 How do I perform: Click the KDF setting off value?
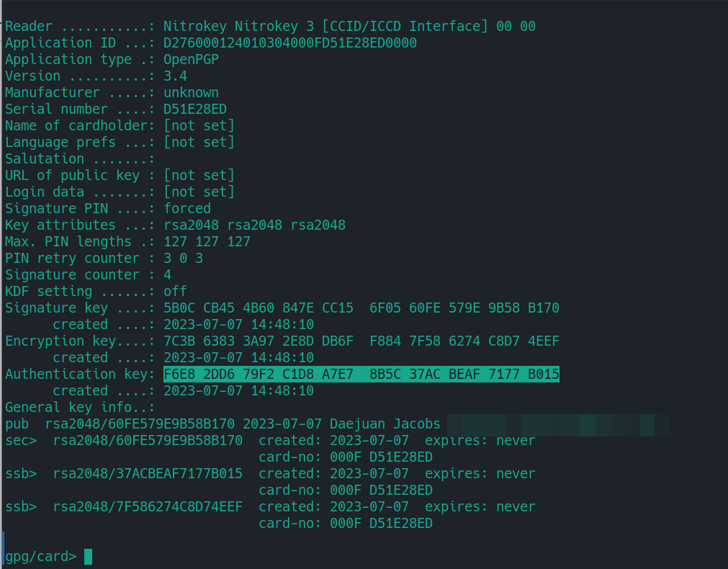click(x=175, y=292)
